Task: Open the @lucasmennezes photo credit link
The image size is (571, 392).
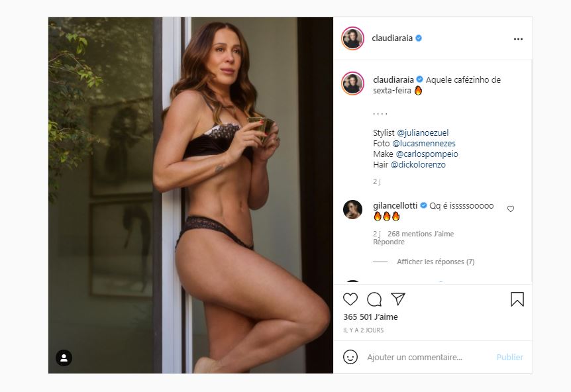Action: pyautogui.click(x=424, y=144)
